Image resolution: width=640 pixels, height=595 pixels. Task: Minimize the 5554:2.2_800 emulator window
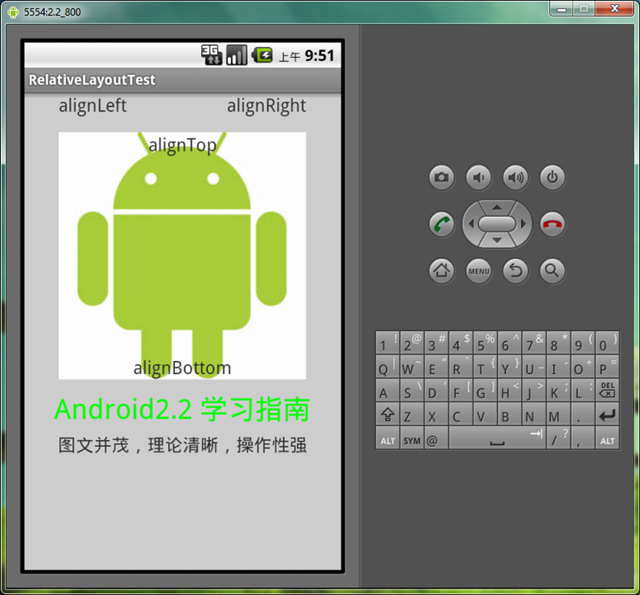tap(561, 9)
